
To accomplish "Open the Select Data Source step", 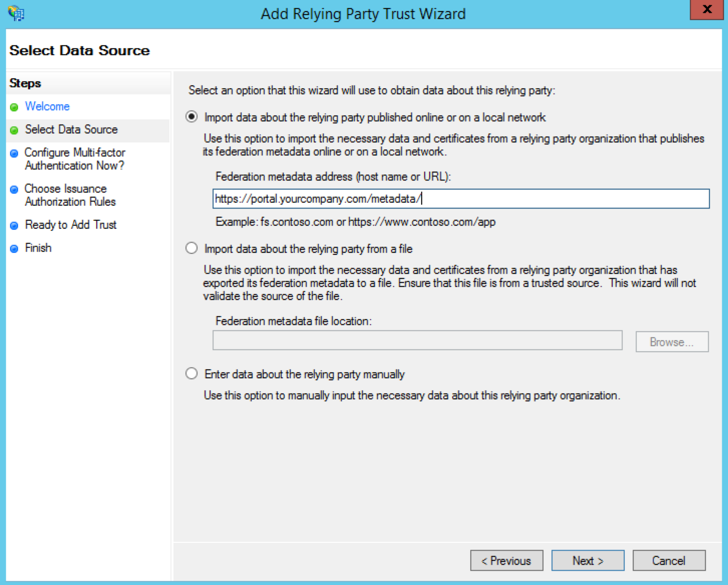I will click(71, 130).
